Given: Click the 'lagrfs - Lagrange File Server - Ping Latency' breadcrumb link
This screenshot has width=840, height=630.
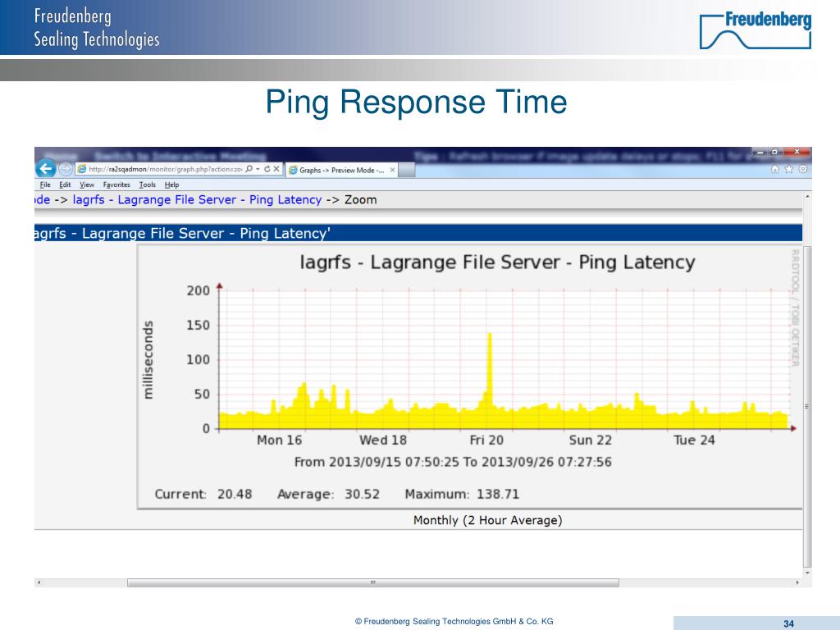Looking at the screenshot, I should [x=197, y=199].
